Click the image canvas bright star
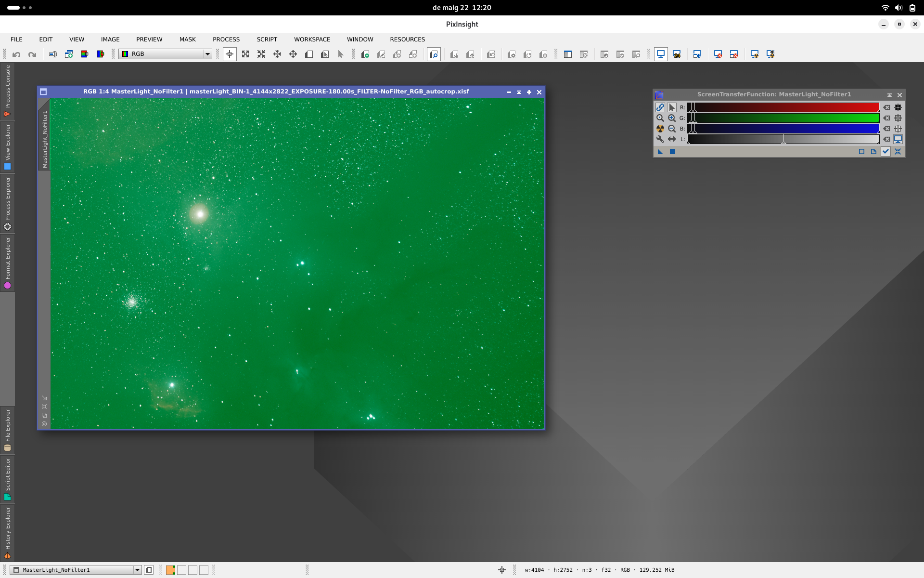924x578 pixels. pos(199,214)
